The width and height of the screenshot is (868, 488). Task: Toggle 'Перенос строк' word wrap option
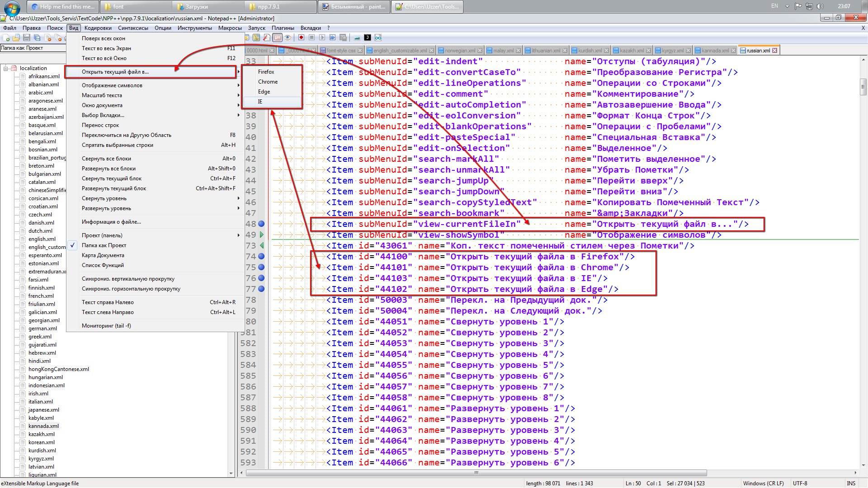pos(155,125)
